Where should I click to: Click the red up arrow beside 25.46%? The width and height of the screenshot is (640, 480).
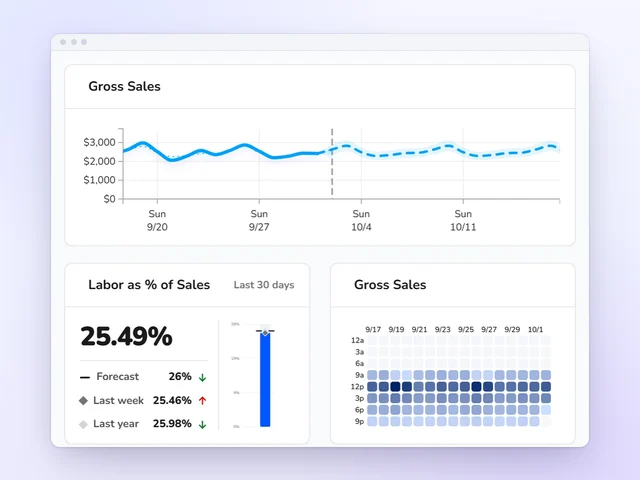pyautogui.click(x=202, y=401)
